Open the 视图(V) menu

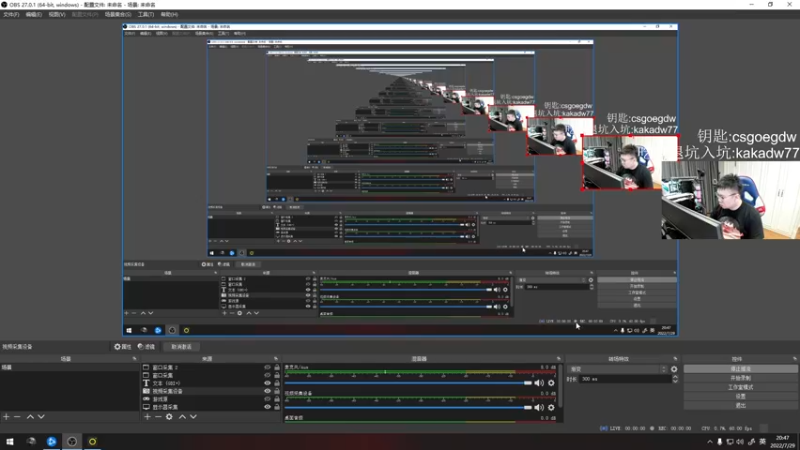(57, 14)
